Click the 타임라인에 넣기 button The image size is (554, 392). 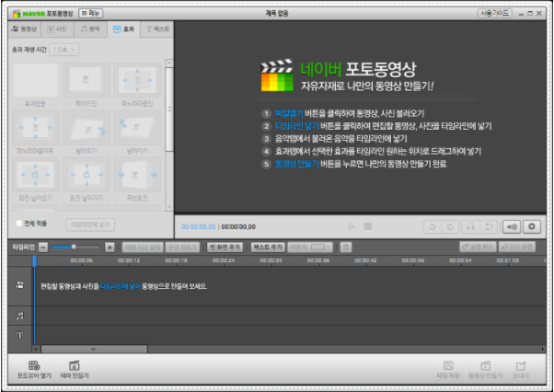tap(90, 225)
